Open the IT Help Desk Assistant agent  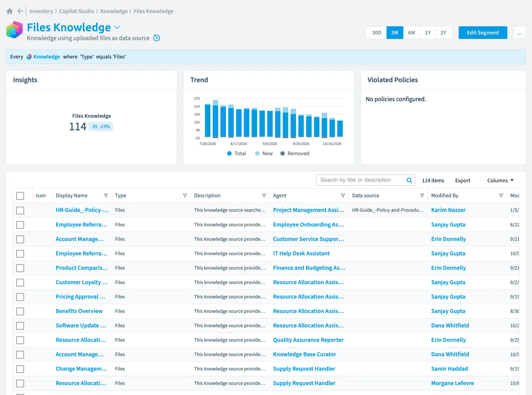[301, 253]
